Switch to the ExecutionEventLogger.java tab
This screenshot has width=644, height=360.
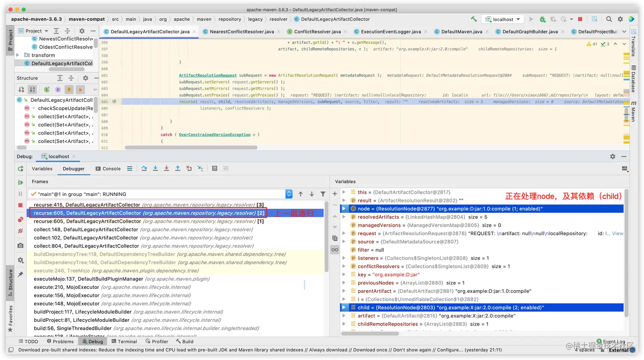pos(391,32)
